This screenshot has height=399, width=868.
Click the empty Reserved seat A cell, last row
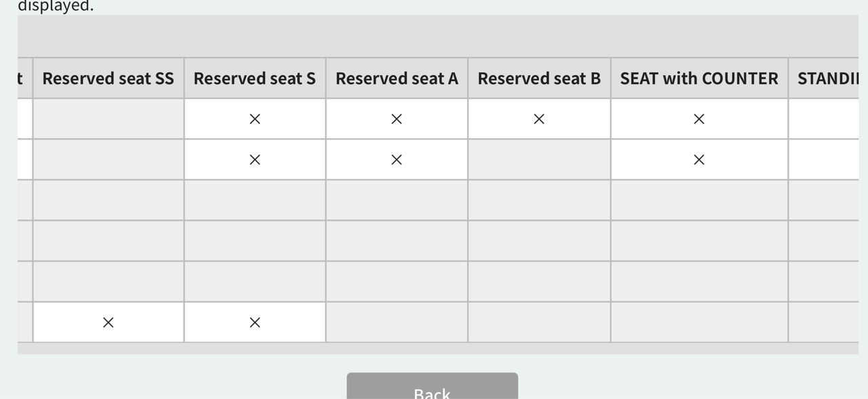click(397, 322)
